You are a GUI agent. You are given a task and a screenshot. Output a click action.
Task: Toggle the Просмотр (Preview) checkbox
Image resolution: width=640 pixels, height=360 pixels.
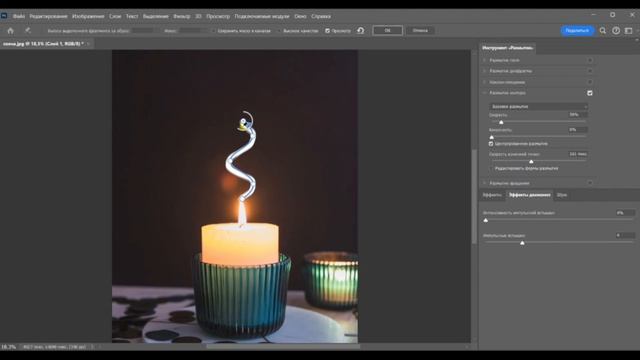pyautogui.click(x=327, y=31)
